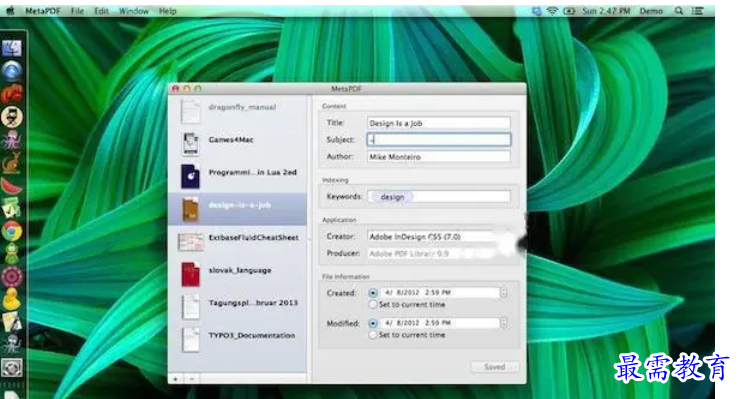Launch the kangaroo dock icon

click(x=12, y=162)
